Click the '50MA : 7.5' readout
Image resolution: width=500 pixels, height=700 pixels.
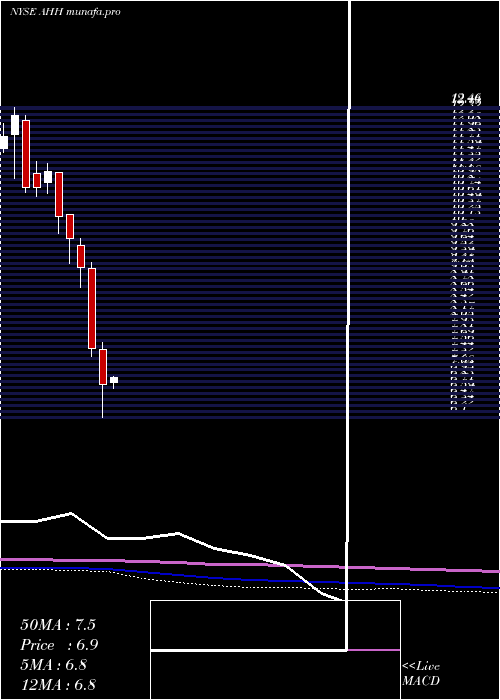tap(58, 625)
